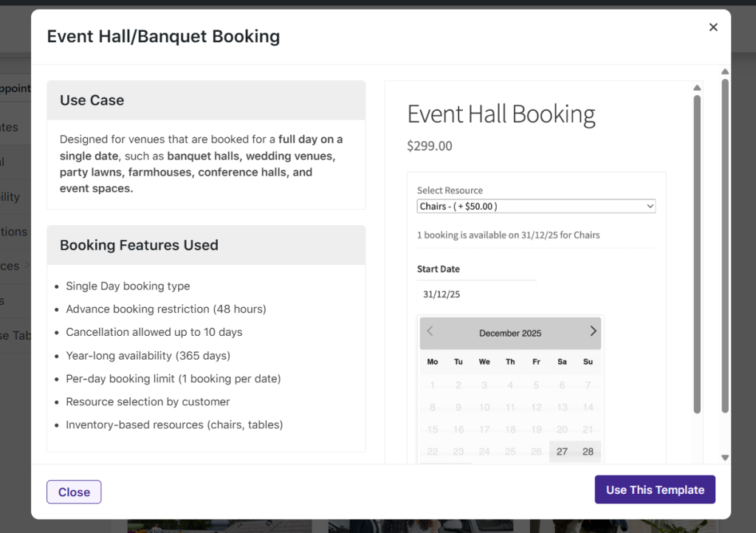Dismiss the dialog using the X icon

pyautogui.click(x=713, y=27)
